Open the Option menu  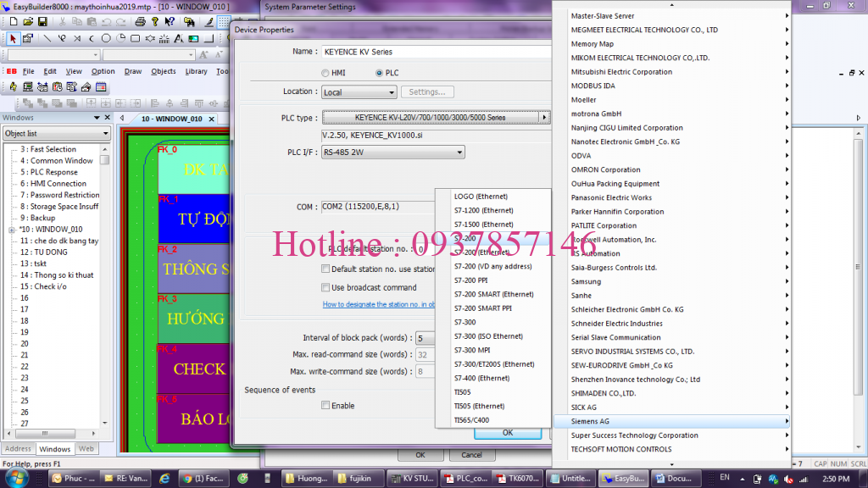pyautogui.click(x=103, y=71)
